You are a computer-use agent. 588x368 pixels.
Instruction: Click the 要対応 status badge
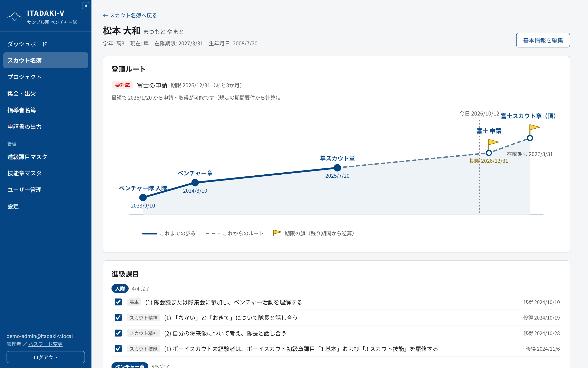122,85
